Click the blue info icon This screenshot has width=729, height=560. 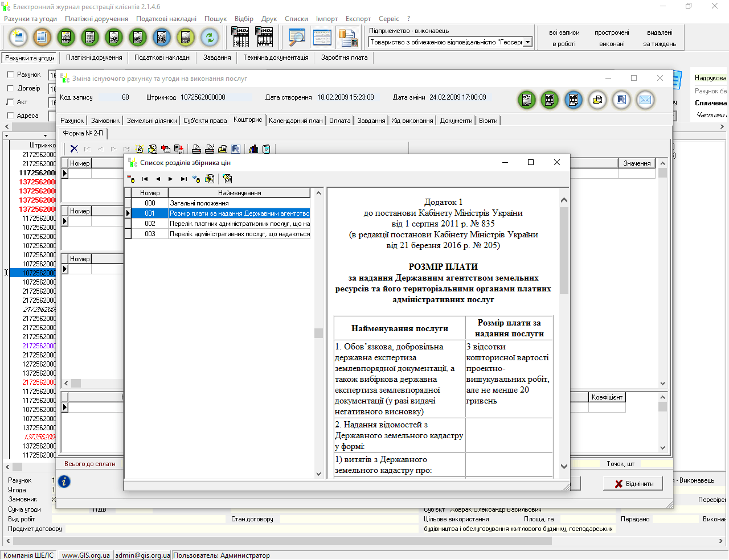point(64,481)
